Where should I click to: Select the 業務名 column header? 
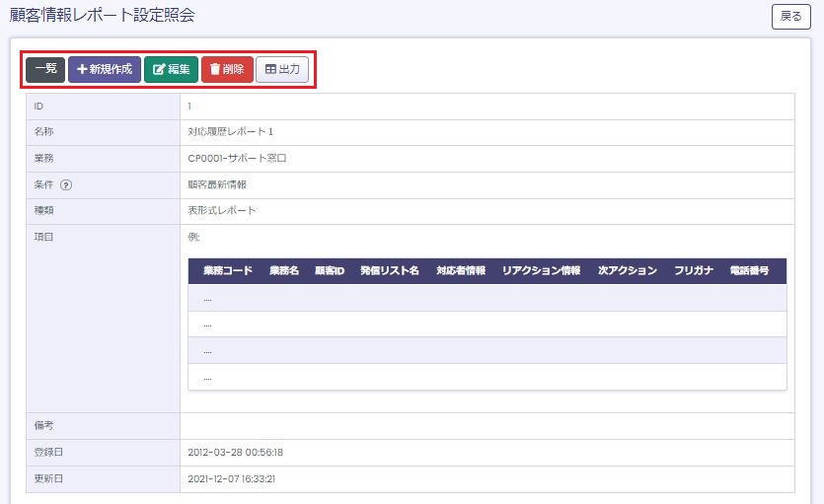[x=284, y=271]
